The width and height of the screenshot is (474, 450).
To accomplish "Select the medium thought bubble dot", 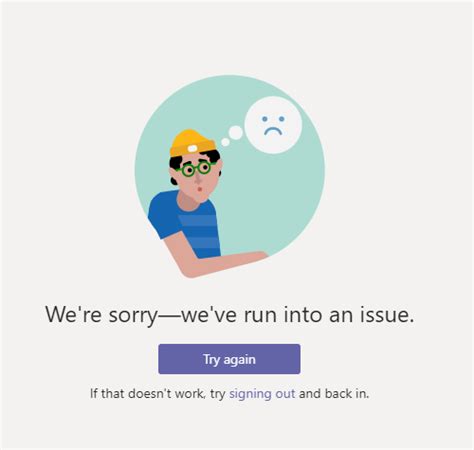I will (236, 133).
